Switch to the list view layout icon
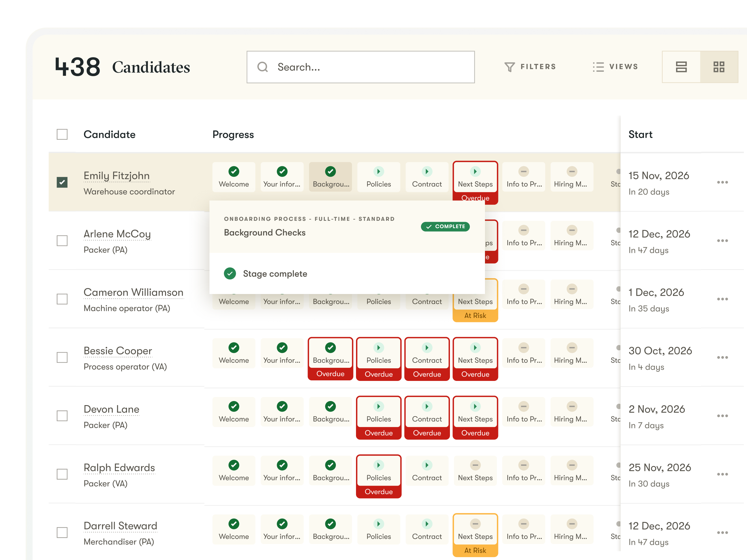The width and height of the screenshot is (747, 560). (x=681, y=67)
